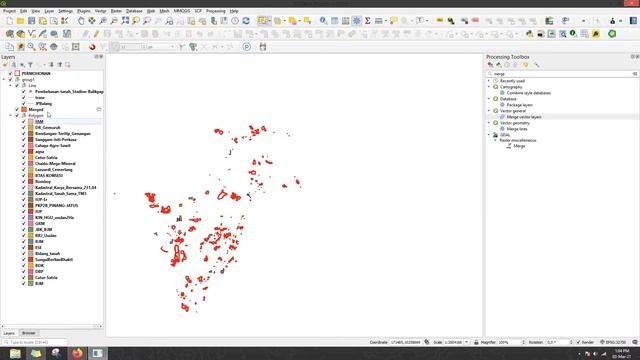Screen dimensions: 640x360
Task: Collapse the GDAL toolbox group
Action: [x=489, y=135]
